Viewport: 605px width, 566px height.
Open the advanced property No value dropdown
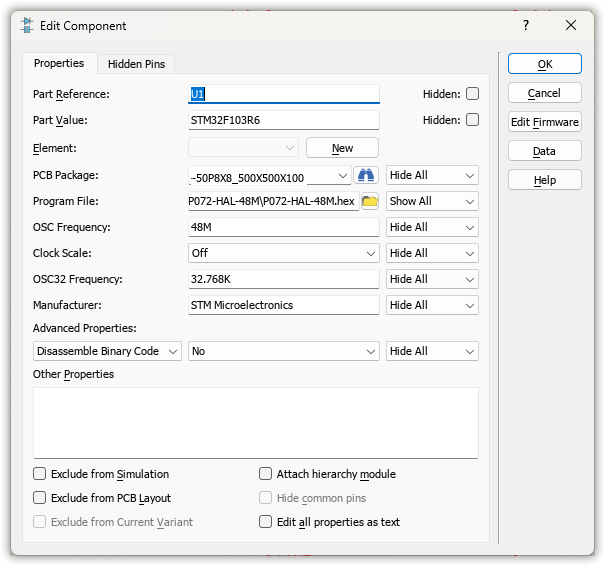point(284,351)
